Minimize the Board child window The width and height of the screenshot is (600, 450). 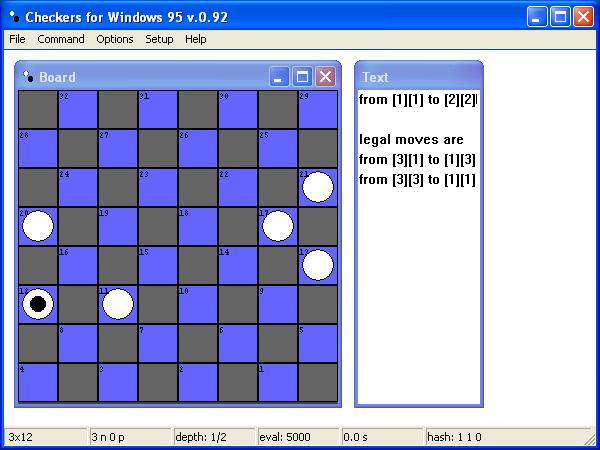click(x=279, y=77)
